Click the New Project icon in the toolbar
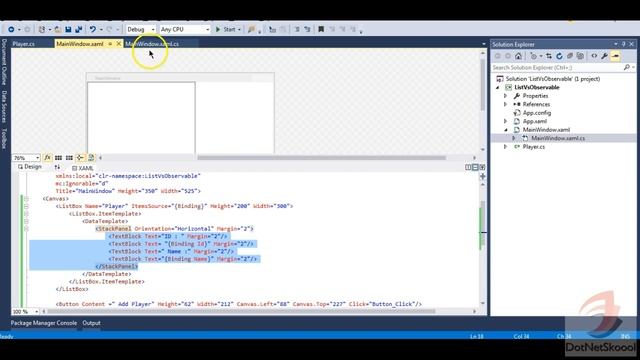Image resolution: width=640 pixels, height=360 pixels. point(42,29)
